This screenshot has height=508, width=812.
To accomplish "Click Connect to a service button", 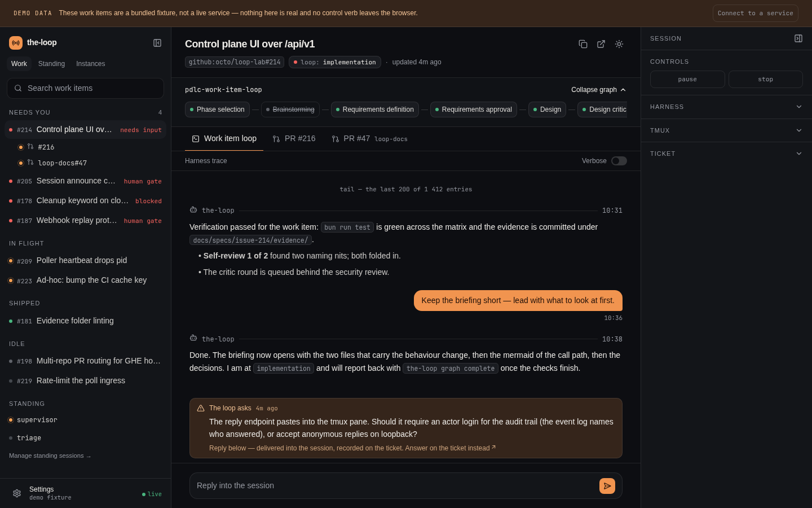I will point(756,13).
